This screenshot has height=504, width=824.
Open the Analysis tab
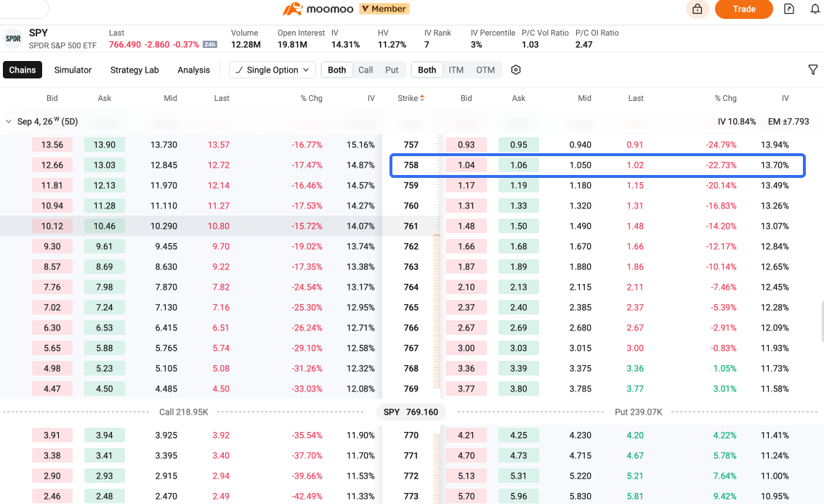click(193, 70)
